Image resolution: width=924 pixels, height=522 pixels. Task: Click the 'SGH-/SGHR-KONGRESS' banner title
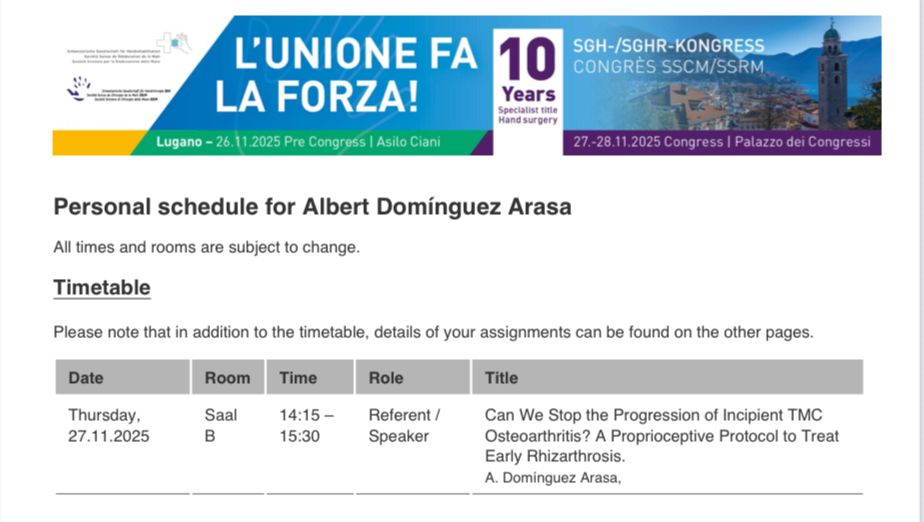click(668, 46)
